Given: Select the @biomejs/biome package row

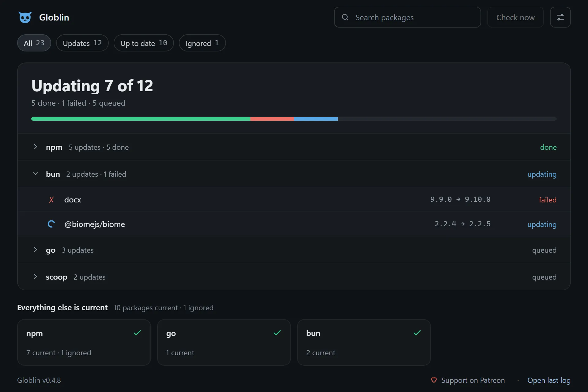Looking at the screenshot, I should 294,224.
